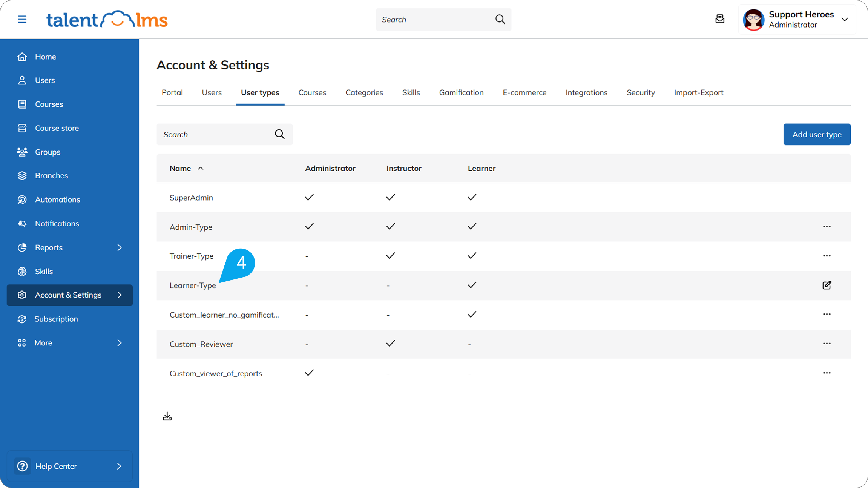868x488 pixels.
Task: Expand the Help Center chevron
Action: (x=119, y=466)
